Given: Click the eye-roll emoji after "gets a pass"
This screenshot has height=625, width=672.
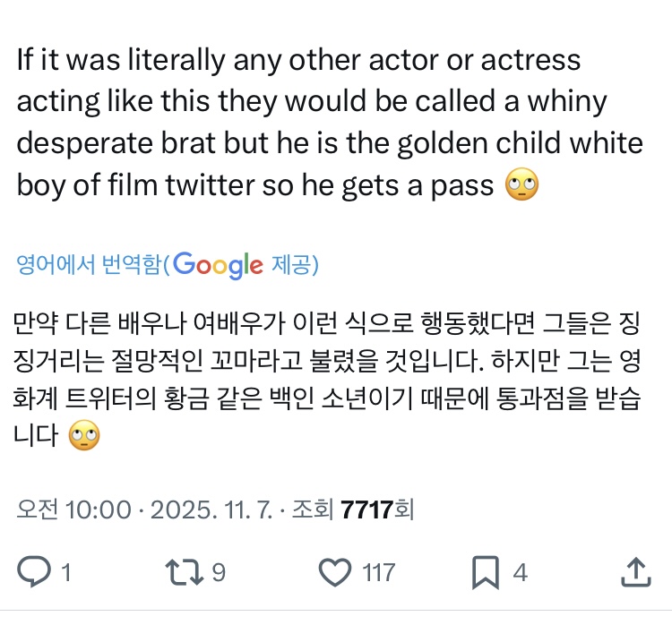Looking at the screenshot, I should 522,185.
